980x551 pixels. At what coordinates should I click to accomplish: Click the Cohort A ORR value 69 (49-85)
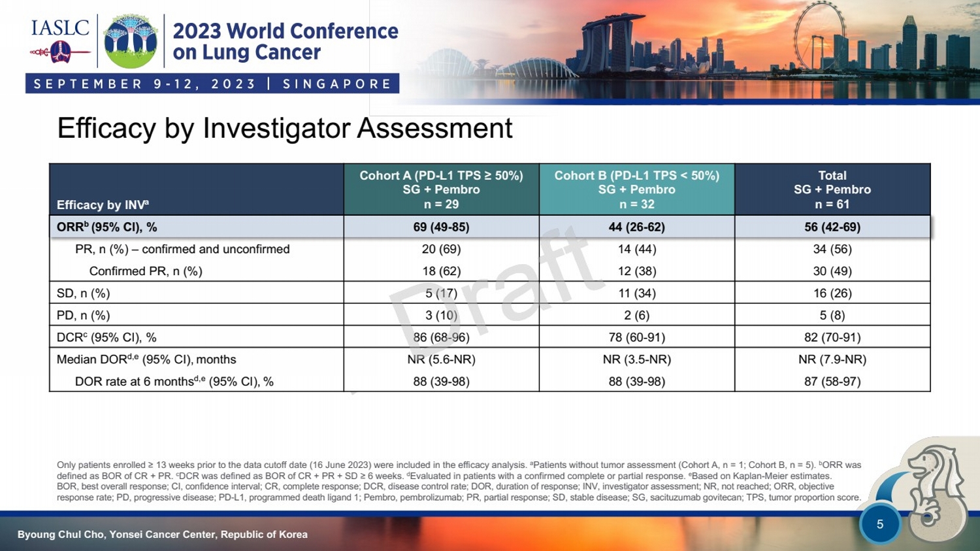(441, 227)
